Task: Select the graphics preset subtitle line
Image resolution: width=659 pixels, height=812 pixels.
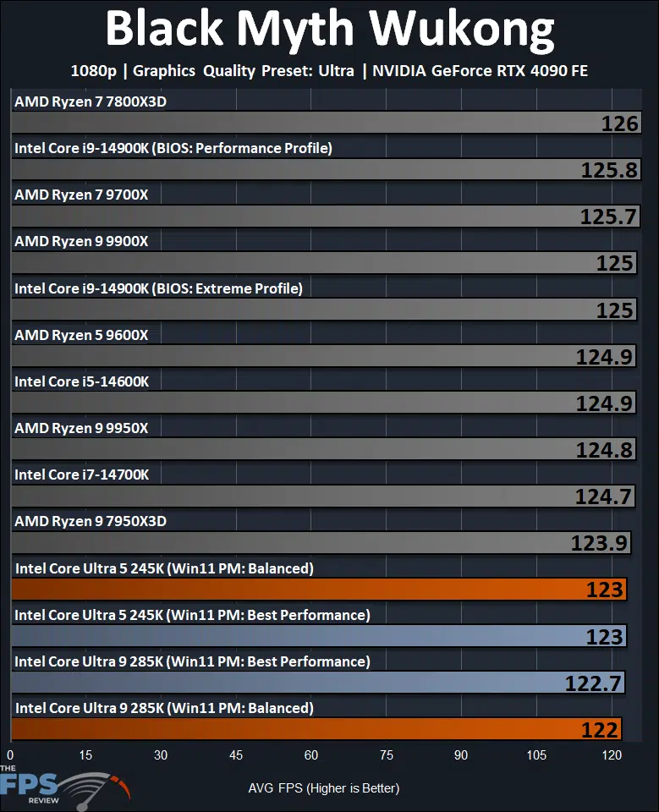Action: point(329,70)
